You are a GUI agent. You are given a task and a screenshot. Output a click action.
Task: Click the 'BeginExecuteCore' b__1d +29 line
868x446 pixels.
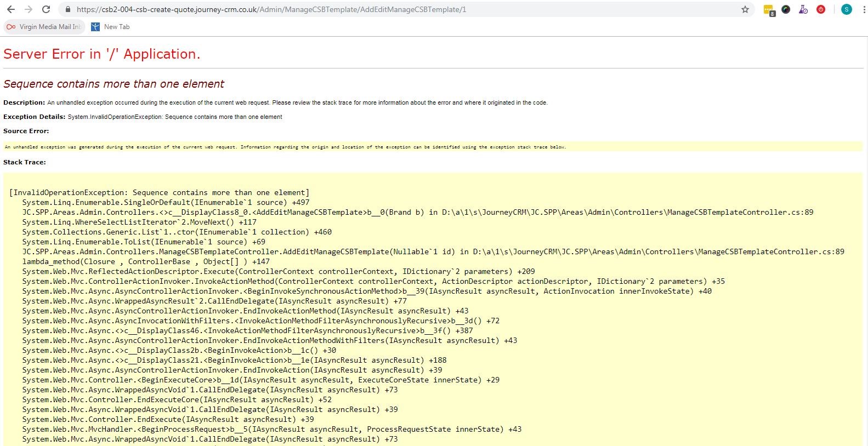pos(261,380)
